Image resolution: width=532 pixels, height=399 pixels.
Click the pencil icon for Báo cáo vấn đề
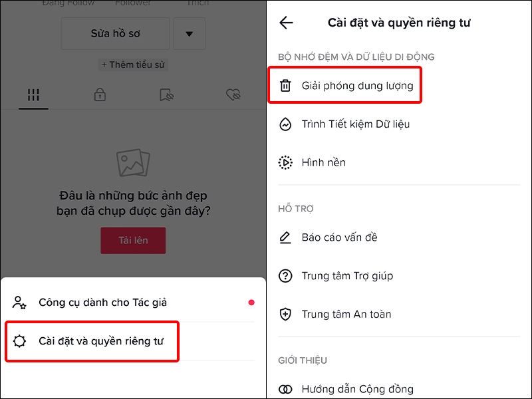[x=285, y=237]
